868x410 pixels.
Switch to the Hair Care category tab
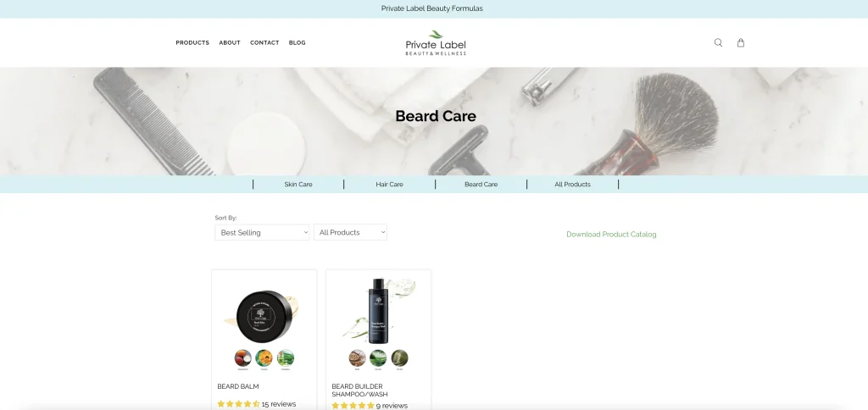coord(389,185)
